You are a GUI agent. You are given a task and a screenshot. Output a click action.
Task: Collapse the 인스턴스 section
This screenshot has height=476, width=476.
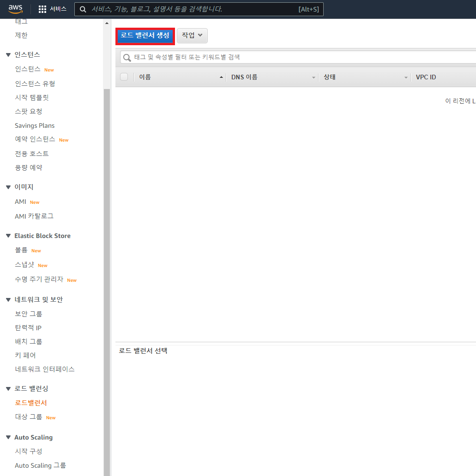[8, 55]
